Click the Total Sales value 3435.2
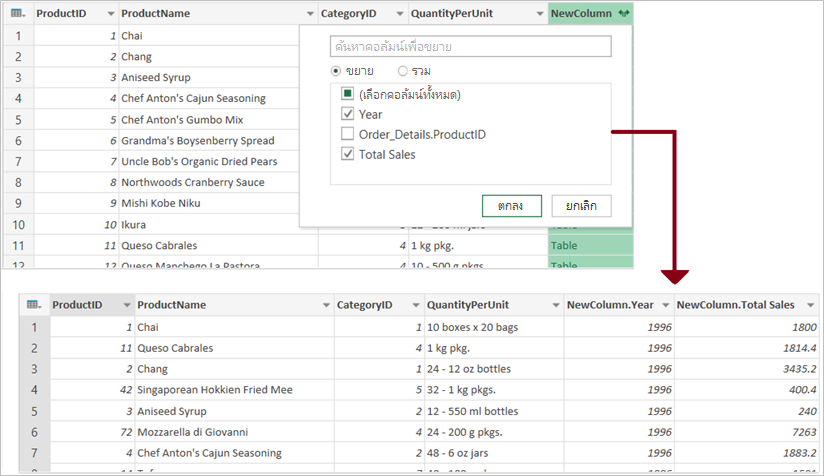Screen dimensions: 824x476 (746, 369)
